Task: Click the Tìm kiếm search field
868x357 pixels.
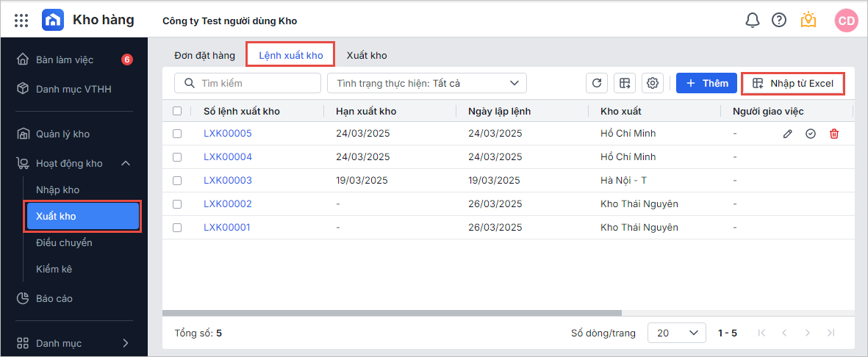Action: (x=254, y=83)
